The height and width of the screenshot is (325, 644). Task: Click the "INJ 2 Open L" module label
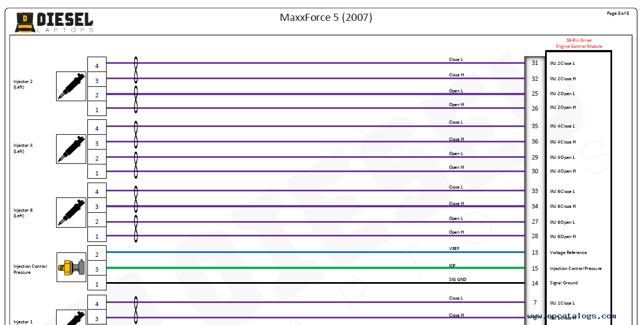tap(562, 93)
